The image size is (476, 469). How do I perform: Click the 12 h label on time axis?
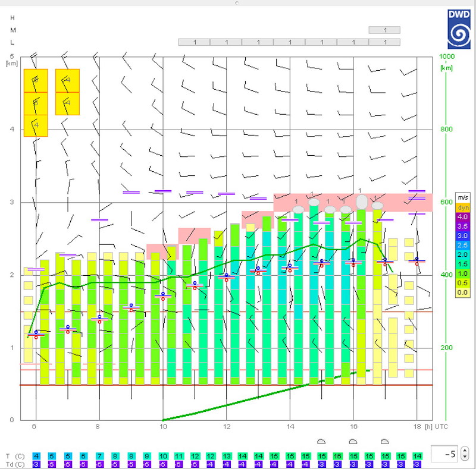pos(227,427)
